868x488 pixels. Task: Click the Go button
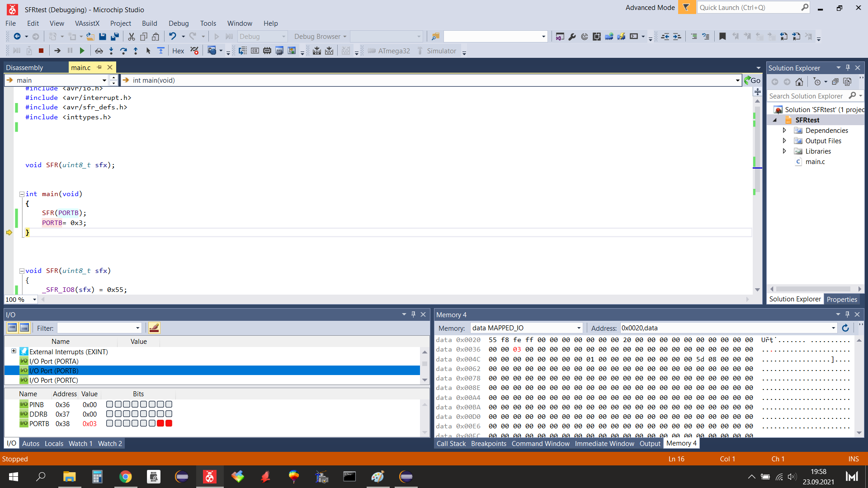(753, 80)
